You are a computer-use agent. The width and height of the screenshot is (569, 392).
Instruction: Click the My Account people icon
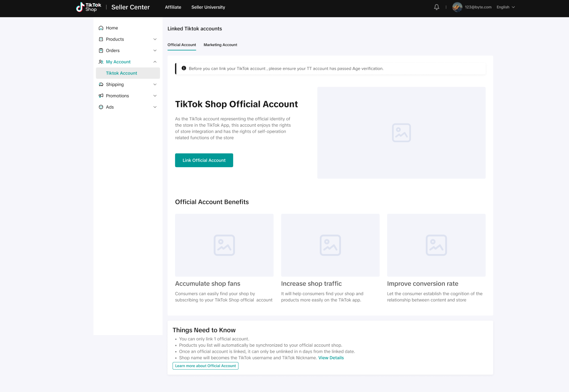(101, 62)
